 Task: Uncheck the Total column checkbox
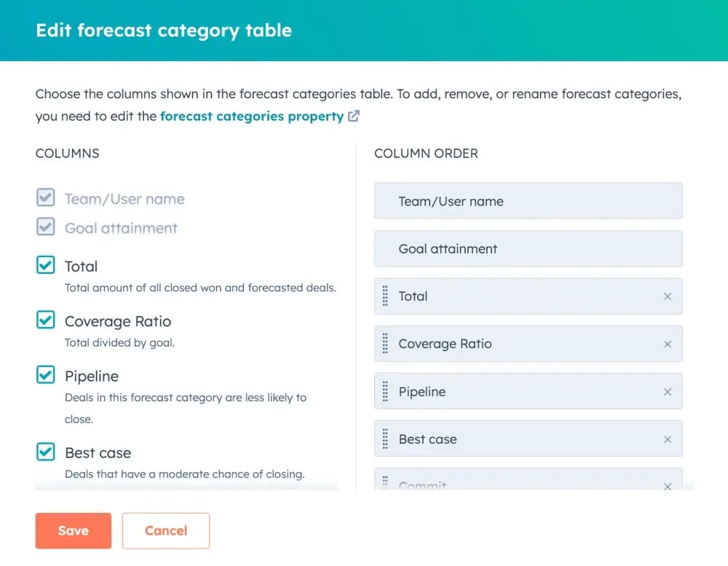pyautogui.click(x=45, y=265)
